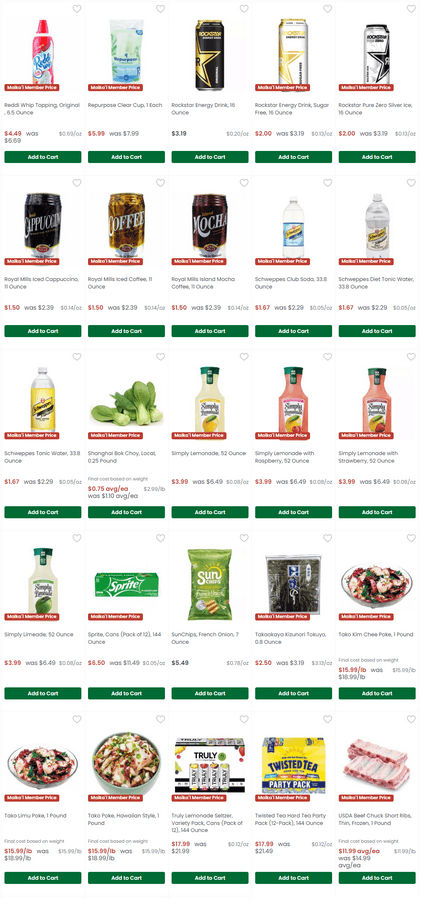
Task: Favorite the Reddi Whip Topping heart icon
Action: tap(76, 9)
